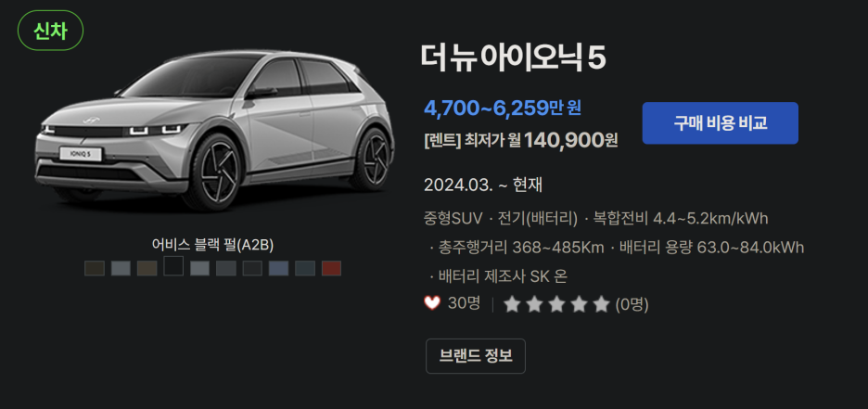Click the green 신차 badge
868x409 pixels.
click(50, 31)
